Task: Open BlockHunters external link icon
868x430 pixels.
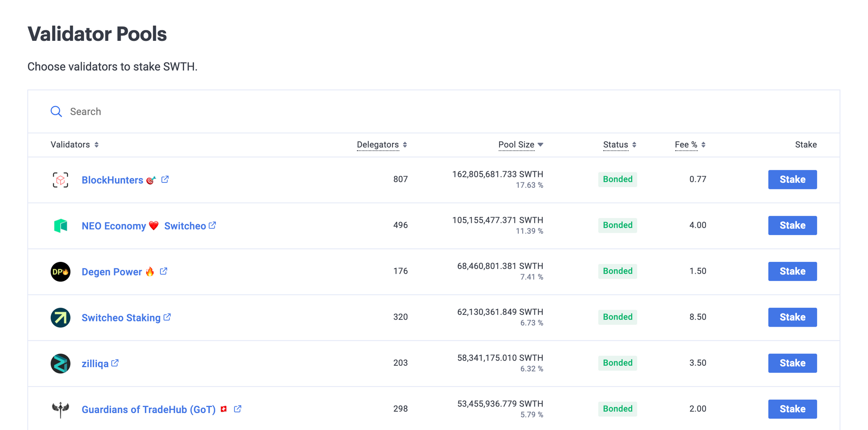Action: (x=165, y=179)
